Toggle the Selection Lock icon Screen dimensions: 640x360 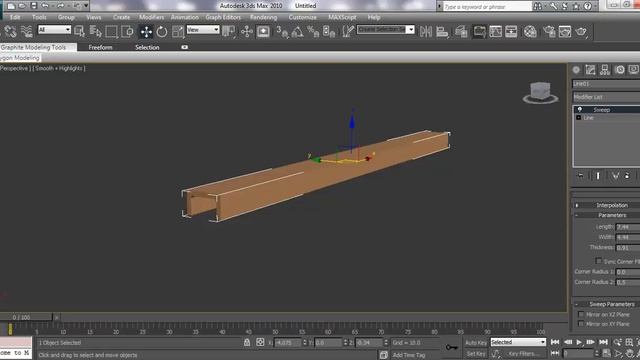click(x=247, y=342)
